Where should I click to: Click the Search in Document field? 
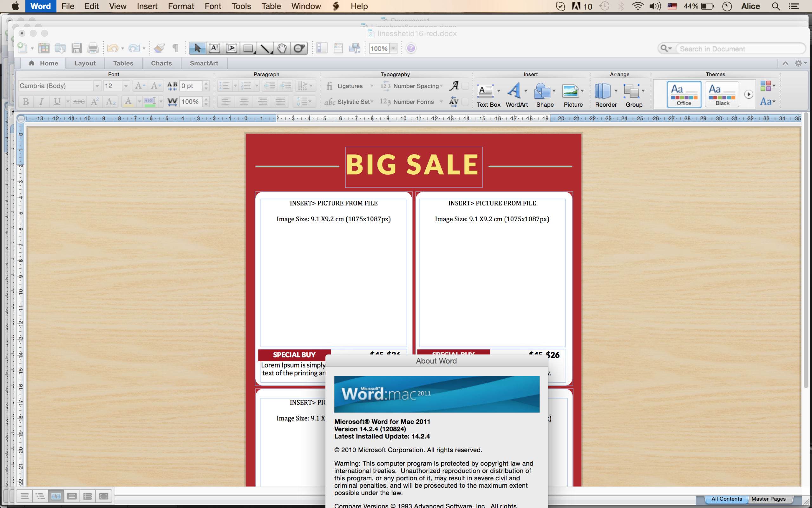(x=740, y=49)
